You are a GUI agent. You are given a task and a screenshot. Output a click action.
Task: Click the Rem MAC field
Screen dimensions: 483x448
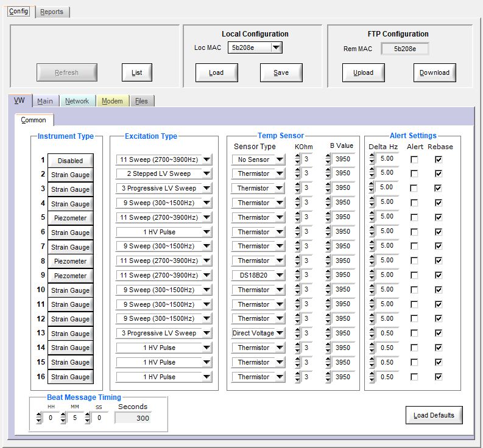pyautogui.click(x=405, y=49)
